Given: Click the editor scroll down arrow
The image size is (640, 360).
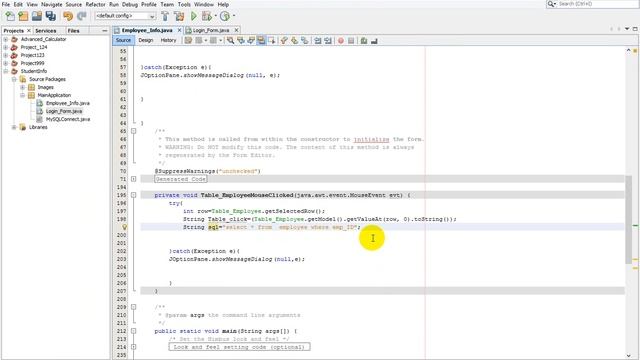Looking at the screenshot, I should click(x=629, y=356).
